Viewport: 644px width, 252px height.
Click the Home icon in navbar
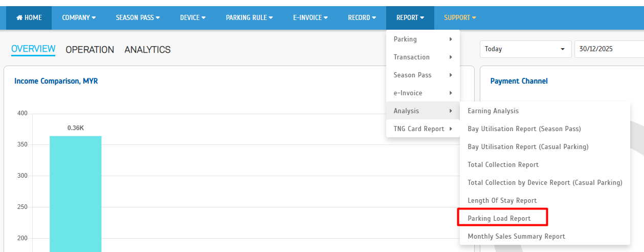point(20,18)
